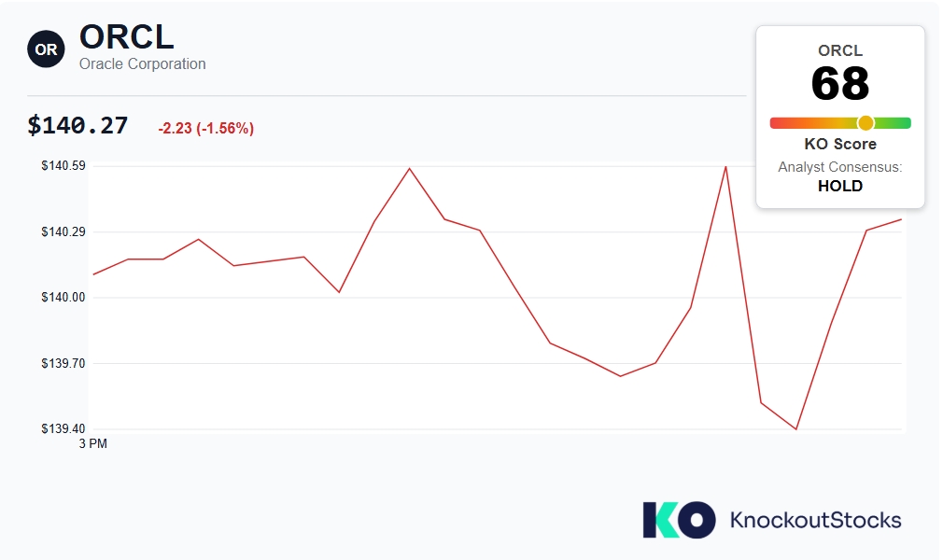Image resolution: width=943 pixels, height=560 pixels.
Task: Click the Analyst Consensus label
Action: click(840, 167)
